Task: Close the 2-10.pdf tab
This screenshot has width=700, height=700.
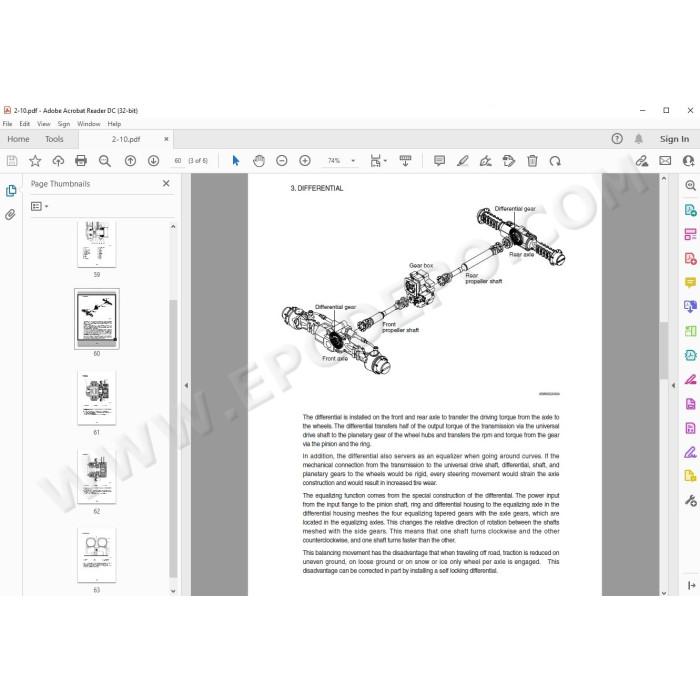Action: (166, 139)
